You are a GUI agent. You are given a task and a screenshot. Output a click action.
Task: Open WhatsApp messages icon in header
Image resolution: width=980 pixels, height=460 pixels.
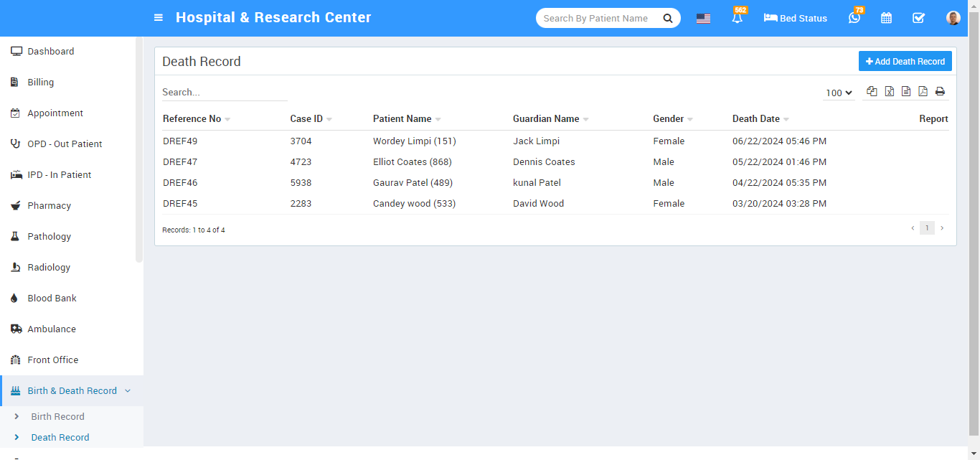[x=854, y=18]
